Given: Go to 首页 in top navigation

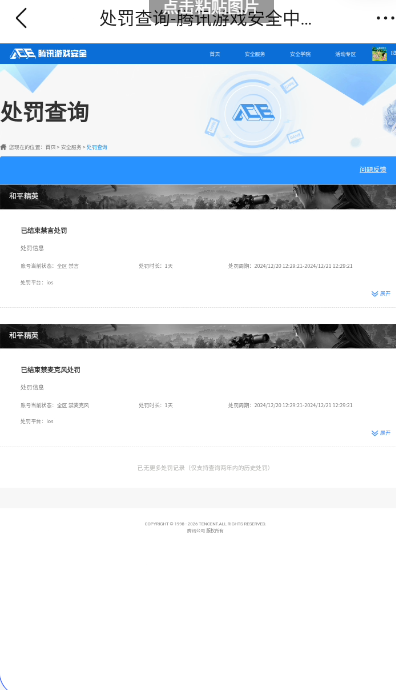Looking at the screenshot, I should pos(215,54).
